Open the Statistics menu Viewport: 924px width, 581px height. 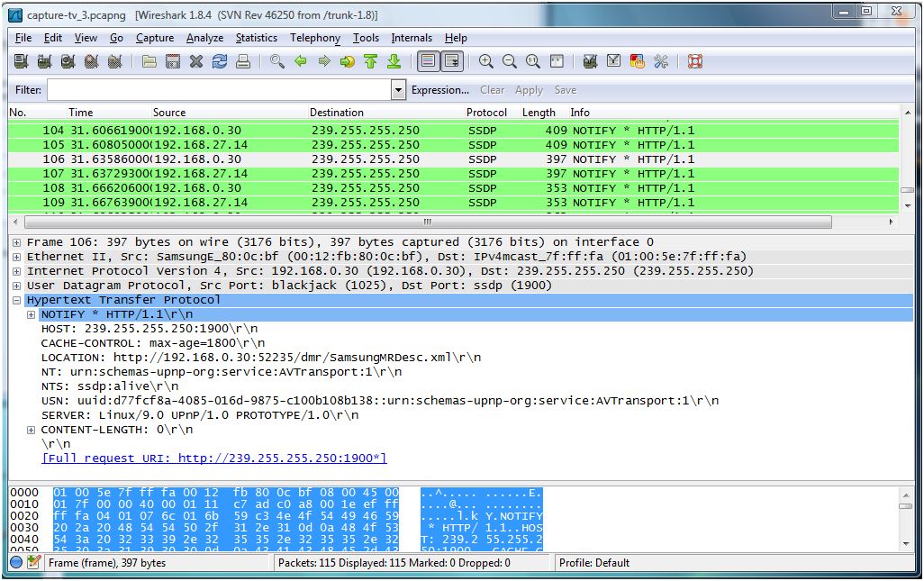pos(257,38)
